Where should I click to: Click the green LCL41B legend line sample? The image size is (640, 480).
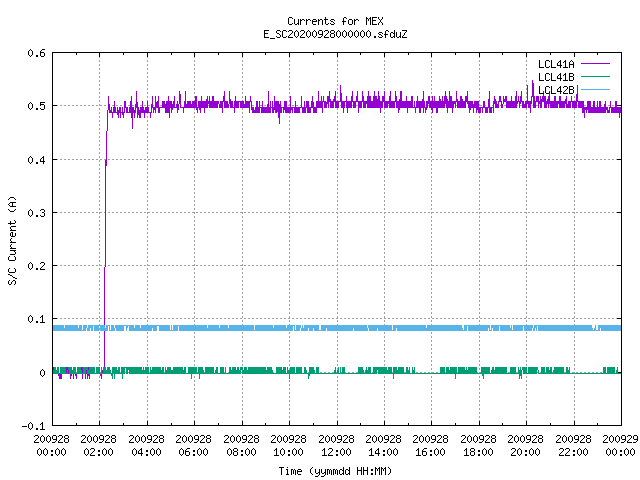click(x=595, y=76)
